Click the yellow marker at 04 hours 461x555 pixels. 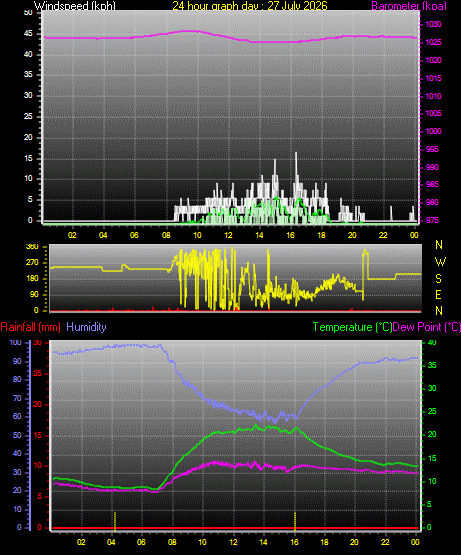(x=115, y=521)
